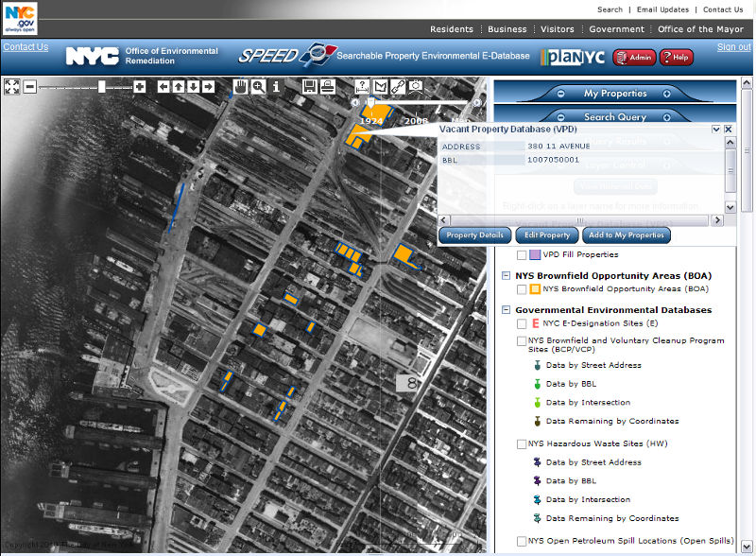756x556 pixels.
Task: Expand My Properties with plus icon
Action: click(667, 94)
